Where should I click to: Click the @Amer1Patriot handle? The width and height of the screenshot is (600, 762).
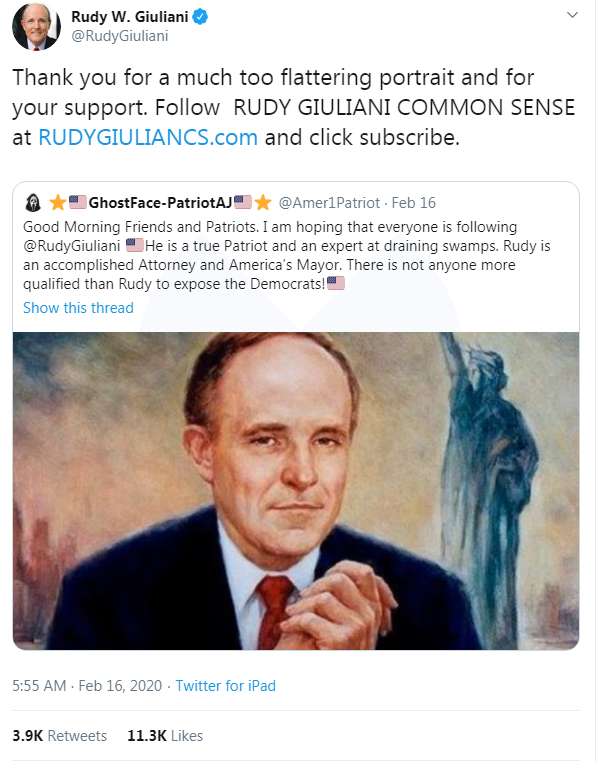click(328, 202)
